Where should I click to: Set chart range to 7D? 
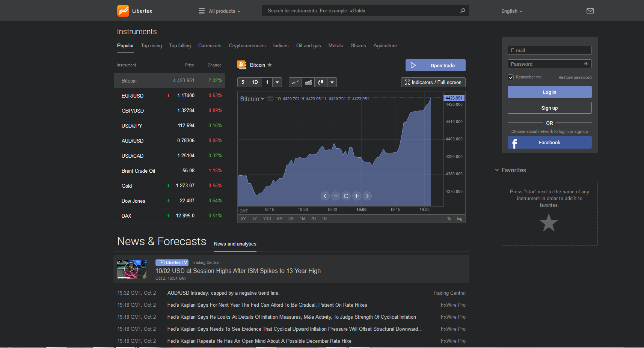coord(313,218)
